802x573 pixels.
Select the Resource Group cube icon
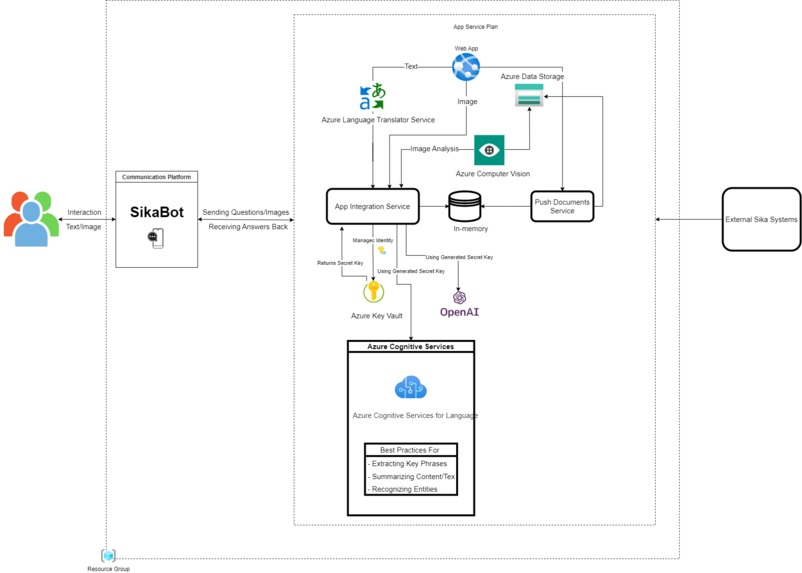pyautogui.click(x=108, y=556)
